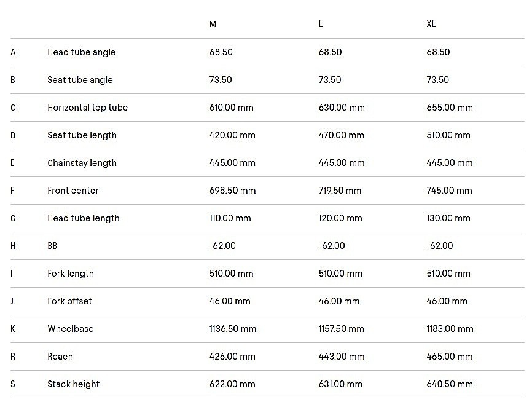Select the Seat tube angle row label

coord(80,80)
